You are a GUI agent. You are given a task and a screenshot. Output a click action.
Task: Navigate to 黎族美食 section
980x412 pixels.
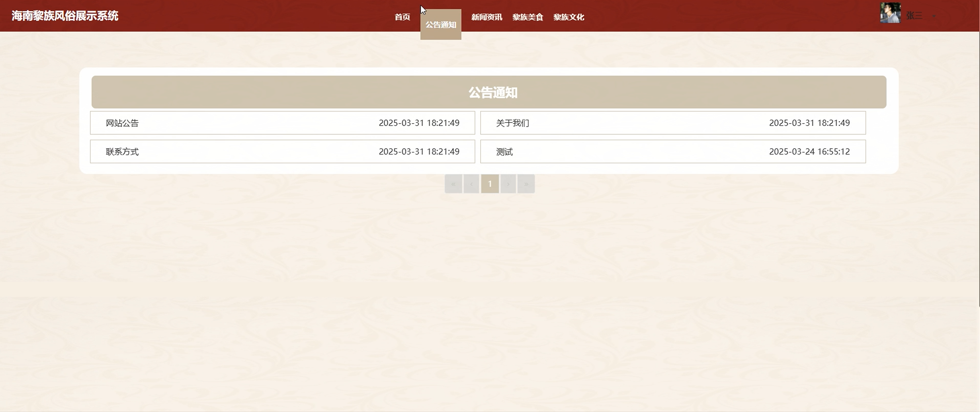(527, 17)
